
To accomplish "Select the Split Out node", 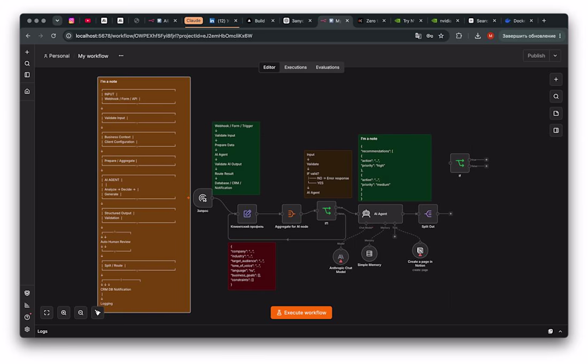I will tap(428, 214).
